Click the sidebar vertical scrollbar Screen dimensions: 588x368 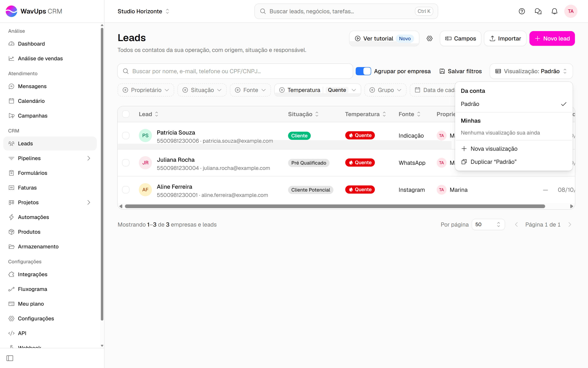102,174
